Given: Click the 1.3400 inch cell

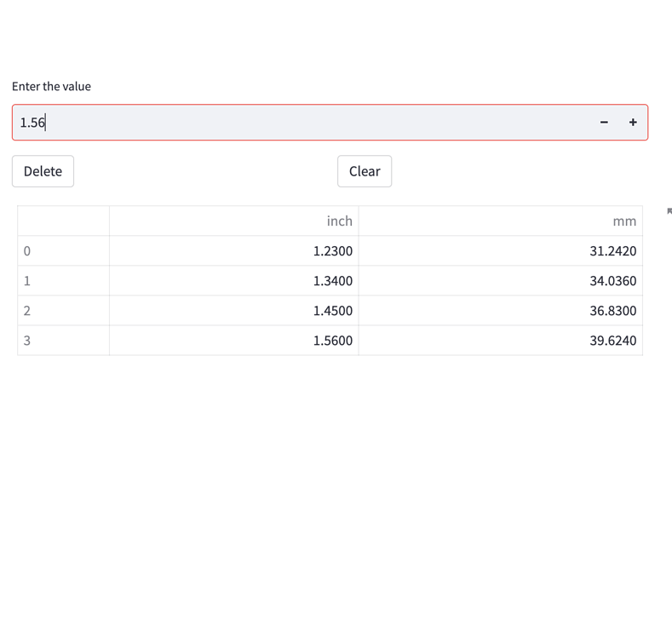Looking at the screenshot, I should click(234, 281).
